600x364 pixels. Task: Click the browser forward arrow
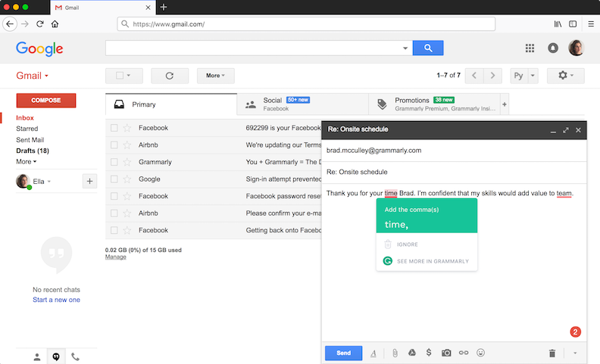(x=25, y=23)
